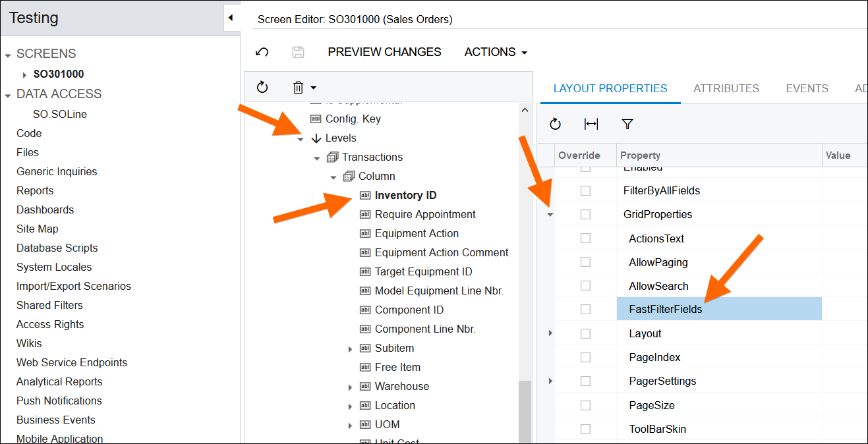Screen dimensions: 868x444
Task: Open the ACTIONS dropdown menu
Action: [x=496, y=52]
